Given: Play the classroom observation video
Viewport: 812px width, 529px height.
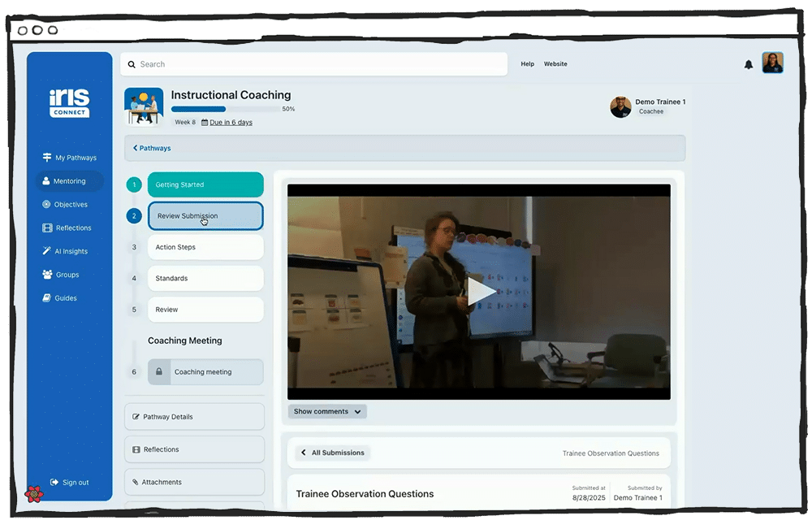Looking at the screenshot, I should (x=480, y=291).
